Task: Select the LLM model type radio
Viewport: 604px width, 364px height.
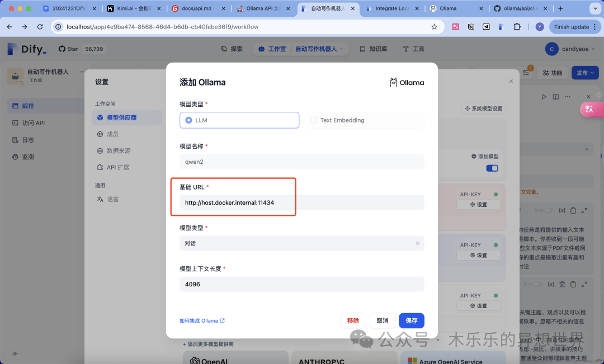Action: [239, 120]
